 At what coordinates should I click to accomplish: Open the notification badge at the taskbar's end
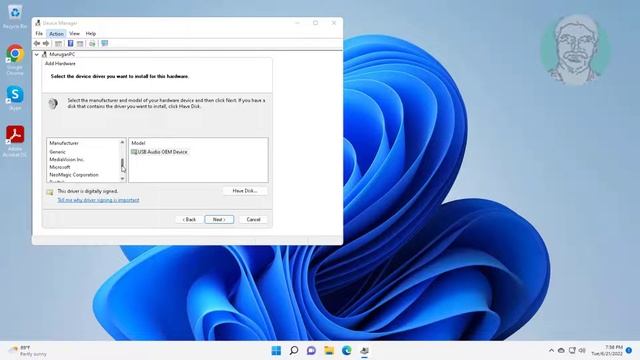click(629, 350)
